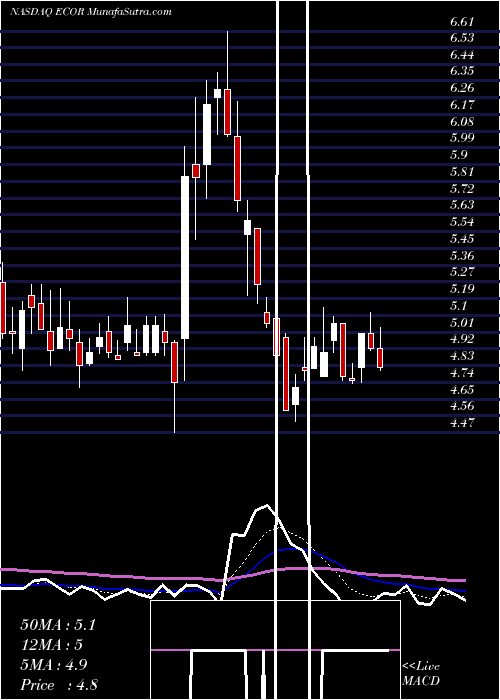Click the 50MA : 5.1 readout
500x700 pixels.
[58, 625]
